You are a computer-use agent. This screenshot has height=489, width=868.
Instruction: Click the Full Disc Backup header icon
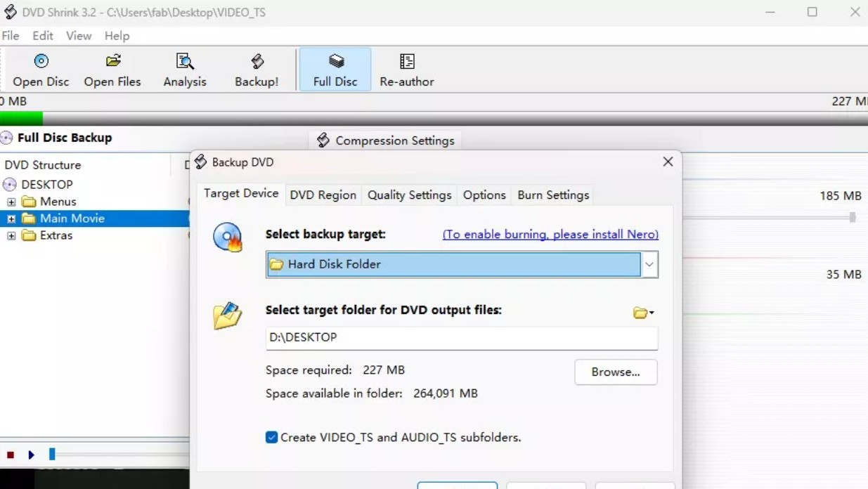point(7,138)
